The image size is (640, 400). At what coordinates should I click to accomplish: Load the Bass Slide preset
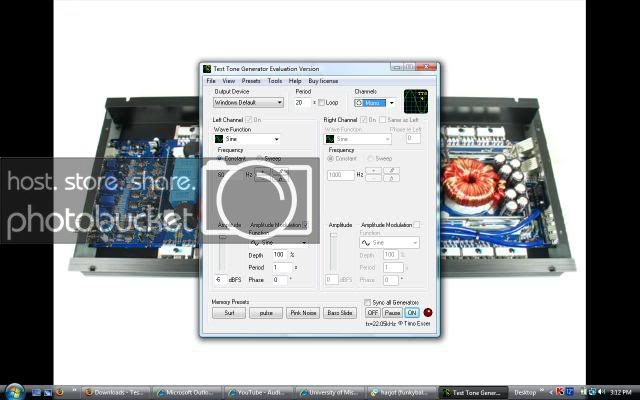coord(340,313)
